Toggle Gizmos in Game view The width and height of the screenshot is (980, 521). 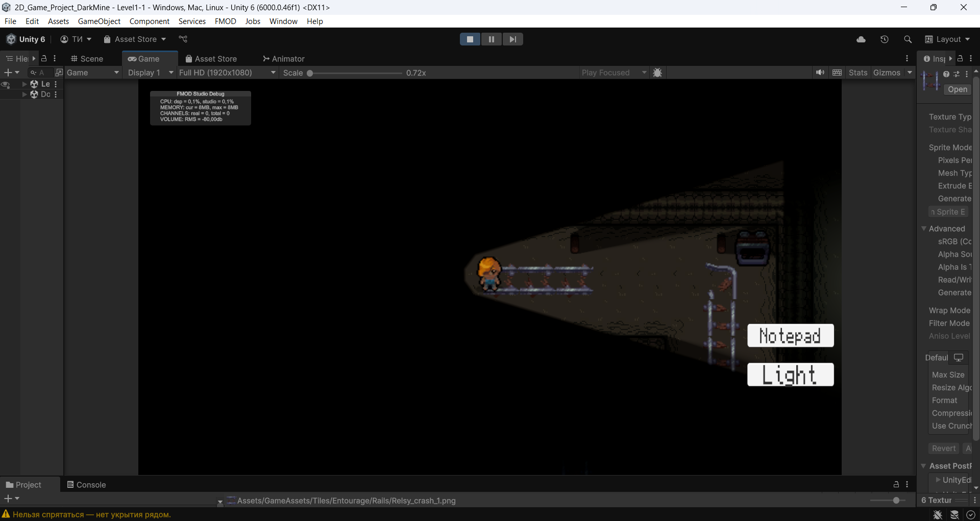(887, 73)
